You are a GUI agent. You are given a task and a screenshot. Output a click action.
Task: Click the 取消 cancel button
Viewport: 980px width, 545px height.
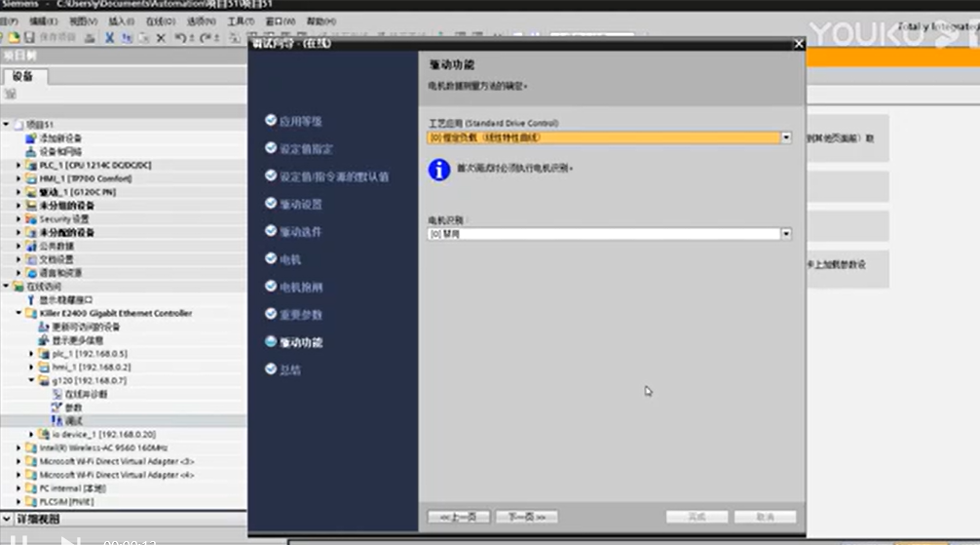click(x=765, y=517)
